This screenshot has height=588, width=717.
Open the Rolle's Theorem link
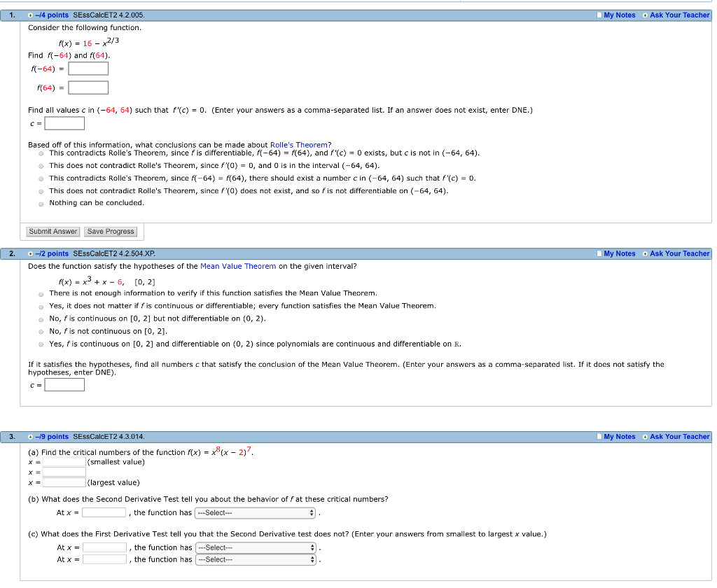coord(299,145)
